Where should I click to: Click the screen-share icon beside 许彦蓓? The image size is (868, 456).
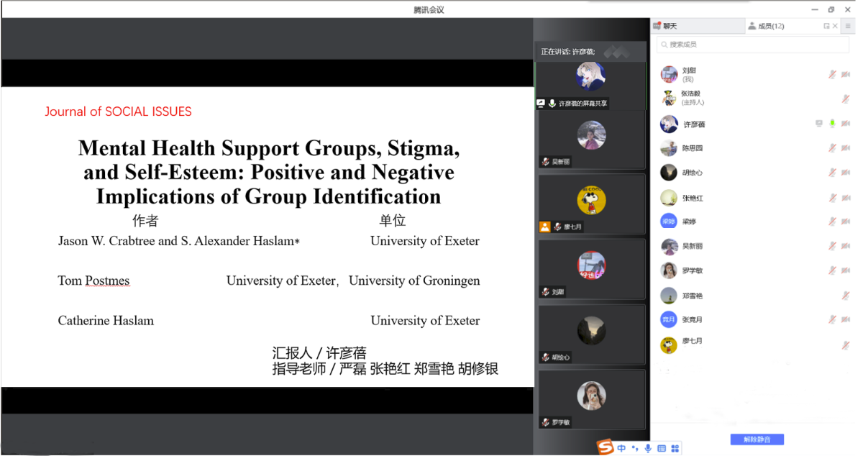click(818, 124)
